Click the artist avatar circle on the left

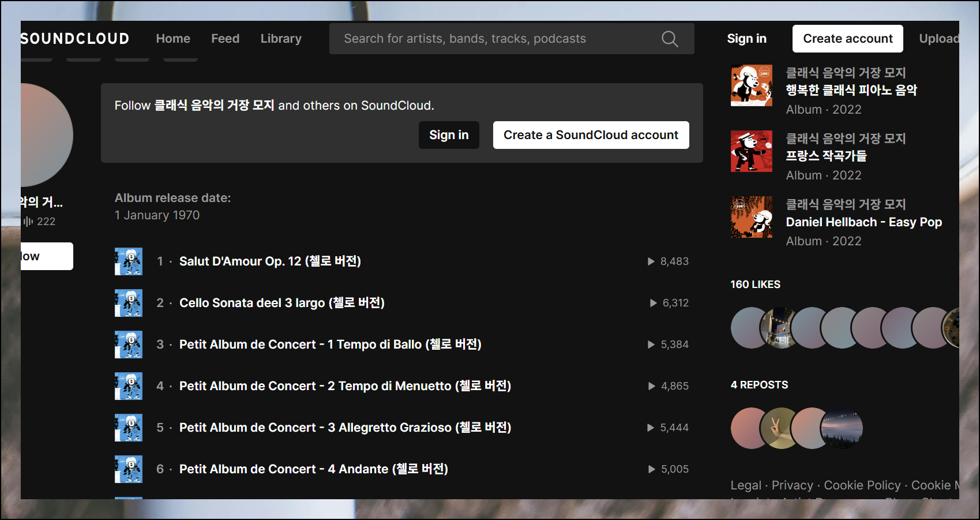[x=47, y=135]
